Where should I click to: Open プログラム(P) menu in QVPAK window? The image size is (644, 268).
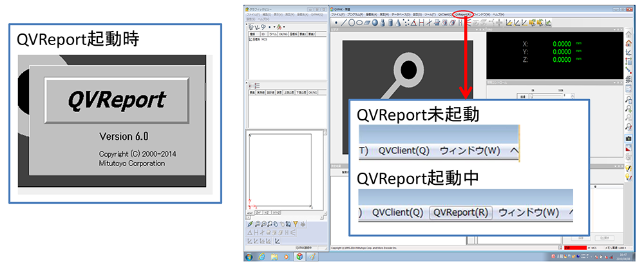[x=355, y=14]
